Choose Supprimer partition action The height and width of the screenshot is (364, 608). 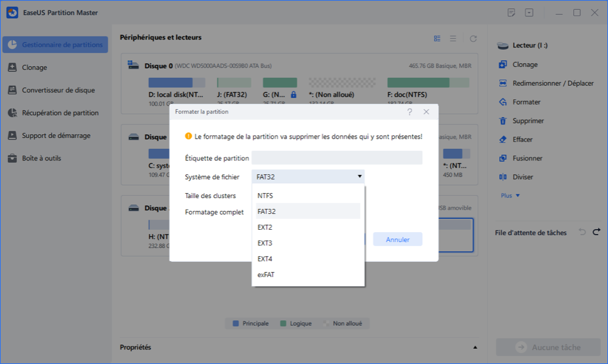pyautogui.click(x=521, y=120)
